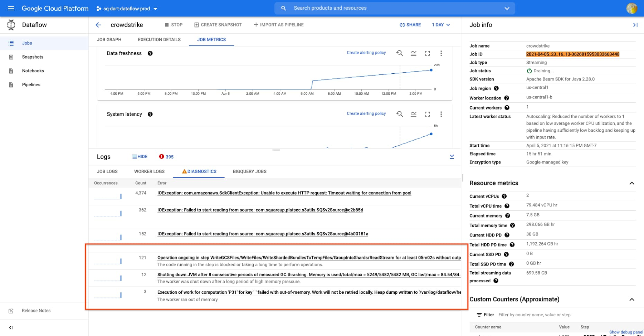
Task: Switch to the EXECUTION DETAILS tab
Action: (x=159, y=40)
